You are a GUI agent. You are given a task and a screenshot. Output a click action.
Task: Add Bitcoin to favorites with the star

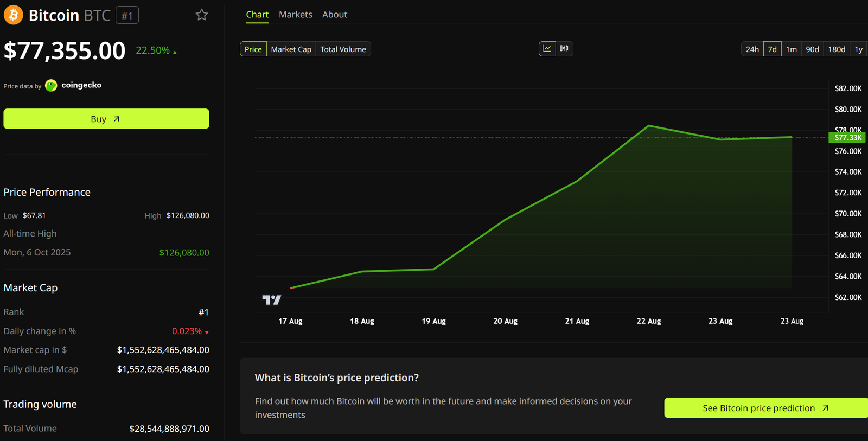202,15
